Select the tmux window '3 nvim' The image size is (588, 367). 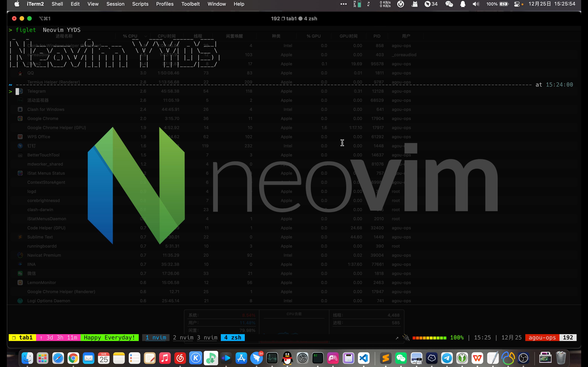click(207, 337)
